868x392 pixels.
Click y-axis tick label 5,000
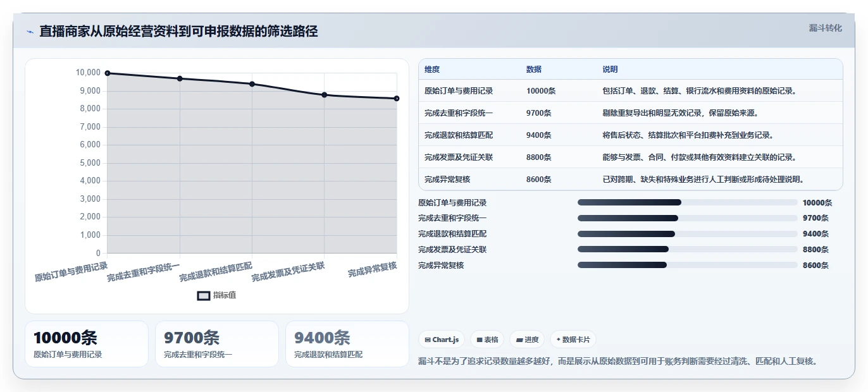[x=89, y=163]
